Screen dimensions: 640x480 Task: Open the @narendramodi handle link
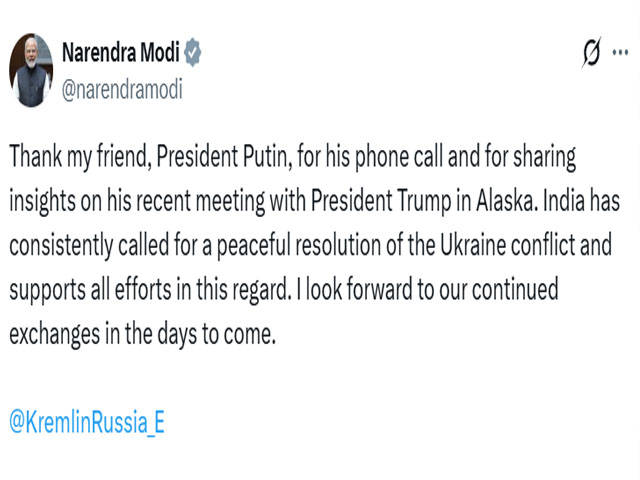(x=122, y=88)
